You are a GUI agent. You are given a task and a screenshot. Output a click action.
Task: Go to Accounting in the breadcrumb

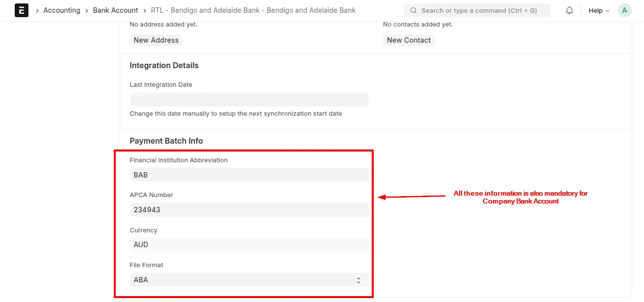tap(62, 10)
